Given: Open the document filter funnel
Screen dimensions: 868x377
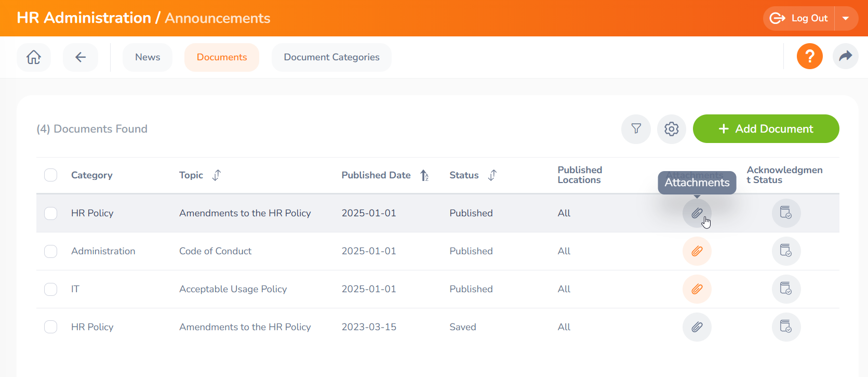Looking at the screenshot, I should pos(636,129).
